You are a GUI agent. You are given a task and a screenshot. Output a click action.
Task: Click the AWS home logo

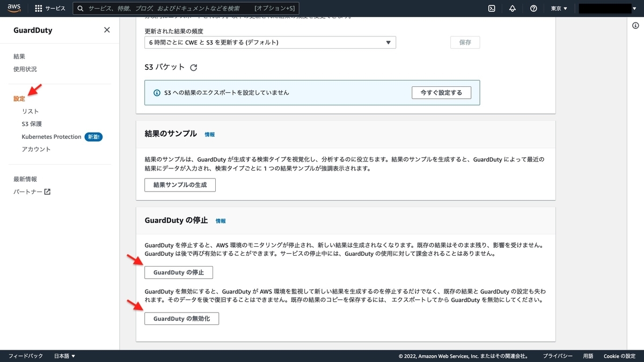[13, 8]
